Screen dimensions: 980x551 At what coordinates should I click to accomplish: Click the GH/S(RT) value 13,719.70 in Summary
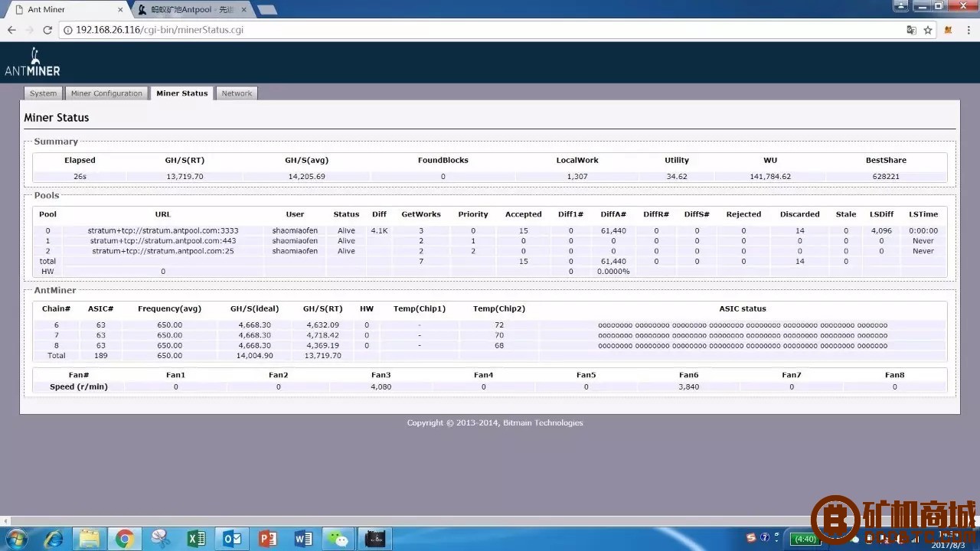tap(185, 176)
